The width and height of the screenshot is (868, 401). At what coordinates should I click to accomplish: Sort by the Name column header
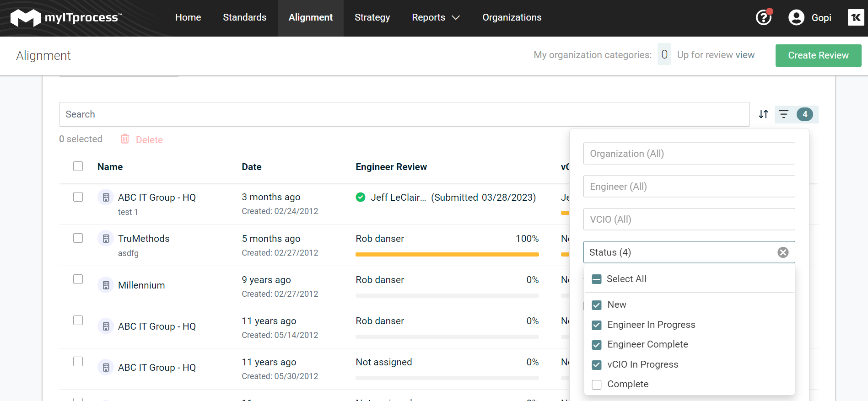pyautogui.click(x=110, y=167)
